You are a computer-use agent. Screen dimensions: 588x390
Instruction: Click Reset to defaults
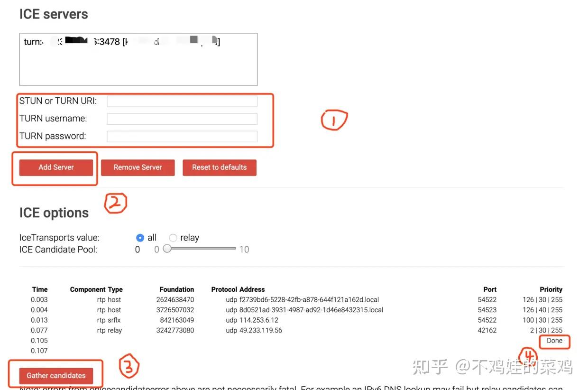(x=219, y=167)
